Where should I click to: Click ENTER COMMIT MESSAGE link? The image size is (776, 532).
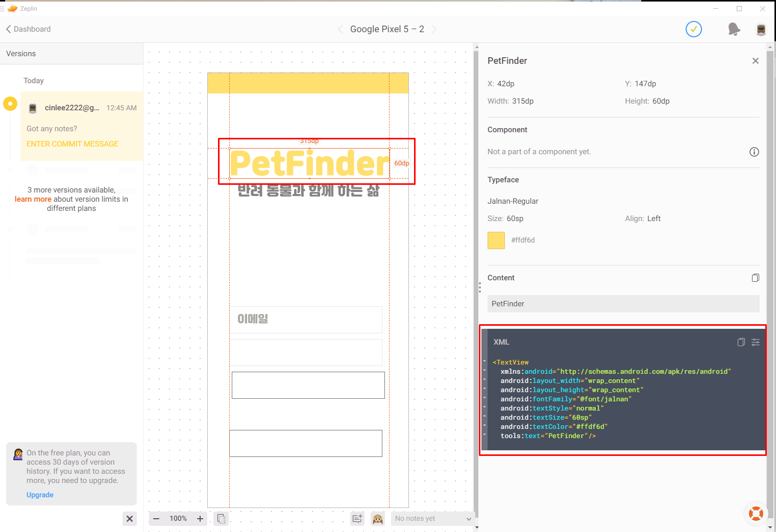click(x=72, y=144)
